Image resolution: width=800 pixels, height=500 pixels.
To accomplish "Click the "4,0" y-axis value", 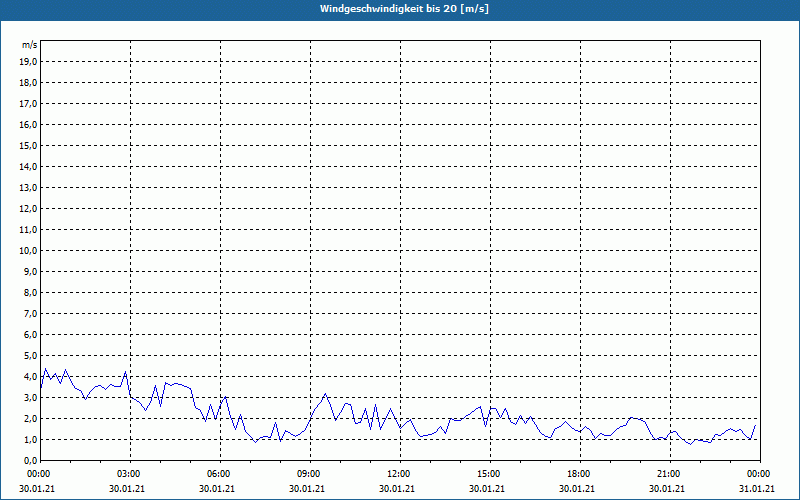I will (30, 377).
